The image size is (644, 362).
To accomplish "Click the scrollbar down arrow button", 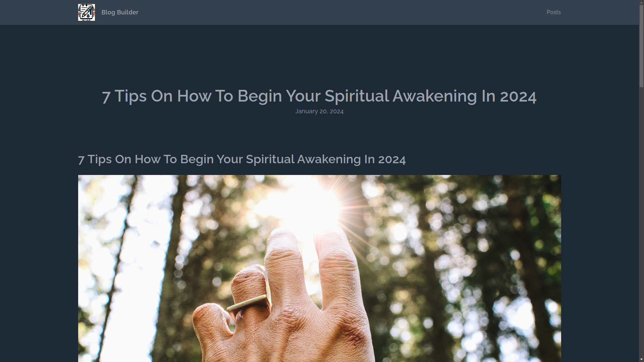I will [x=641, y=360].
